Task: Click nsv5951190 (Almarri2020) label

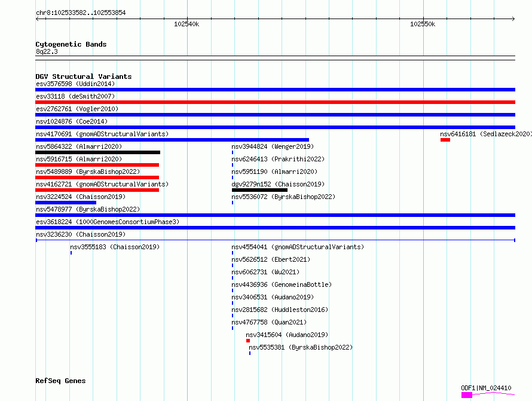Action: coord(274,172)
